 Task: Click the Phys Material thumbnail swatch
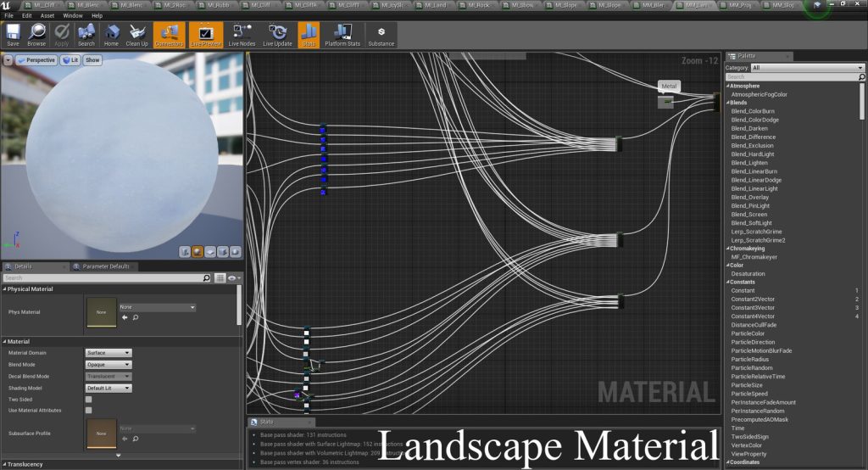(x=101, y=311)
